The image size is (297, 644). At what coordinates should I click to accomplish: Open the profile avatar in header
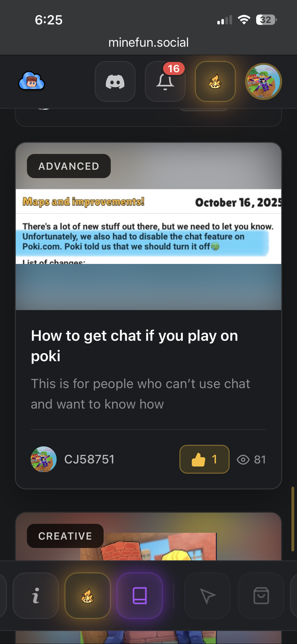click(x=263, y=81)
